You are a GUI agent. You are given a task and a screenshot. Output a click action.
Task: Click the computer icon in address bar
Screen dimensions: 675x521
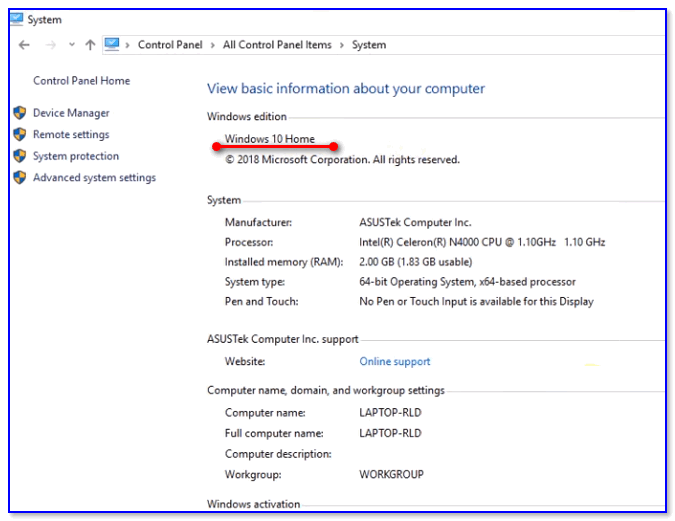(112, 44)
